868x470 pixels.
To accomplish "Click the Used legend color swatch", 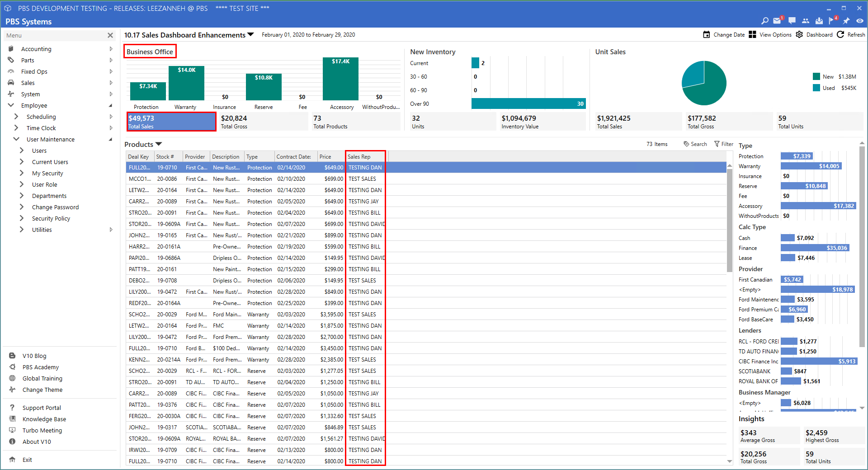I will coord(816,88).
